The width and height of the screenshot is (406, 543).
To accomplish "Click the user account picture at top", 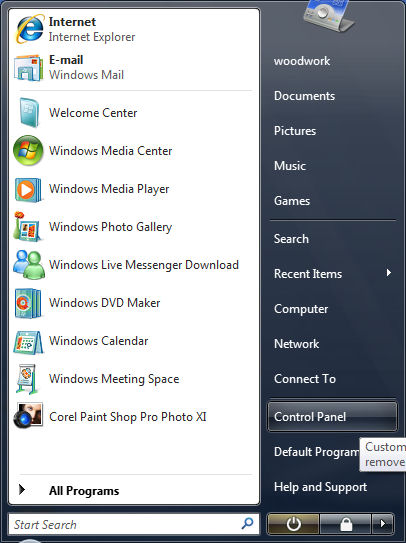I will click(x=328, y=16).
